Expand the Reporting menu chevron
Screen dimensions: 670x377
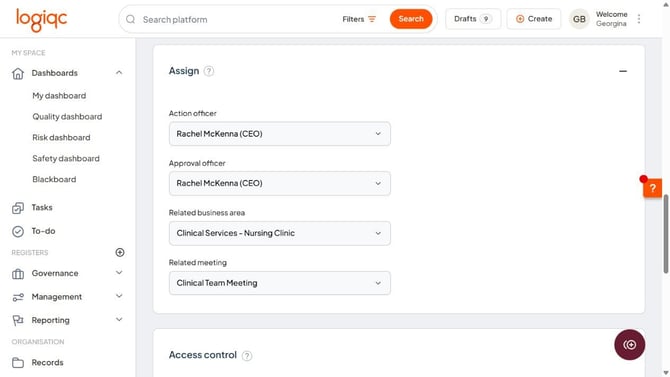119,320
